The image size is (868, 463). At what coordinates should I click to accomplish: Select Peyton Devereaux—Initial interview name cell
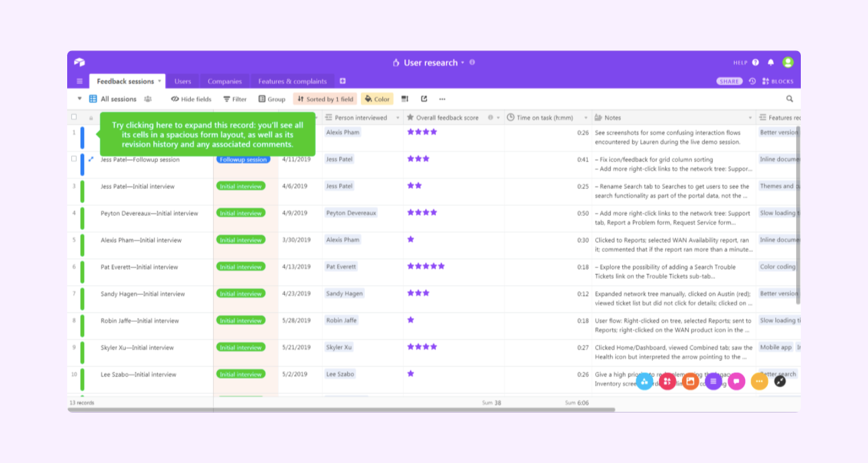149,213
